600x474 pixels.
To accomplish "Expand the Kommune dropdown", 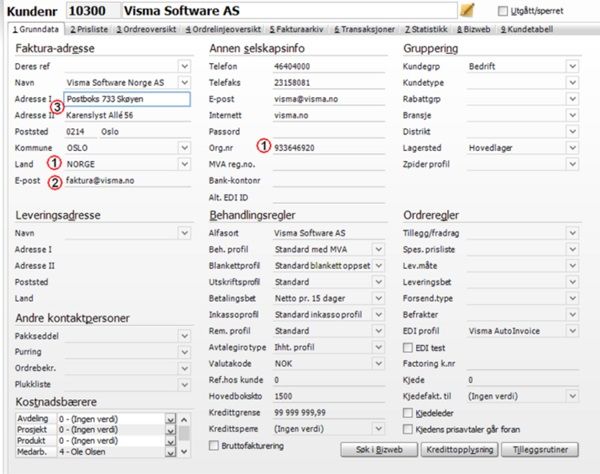I will 184,148.
